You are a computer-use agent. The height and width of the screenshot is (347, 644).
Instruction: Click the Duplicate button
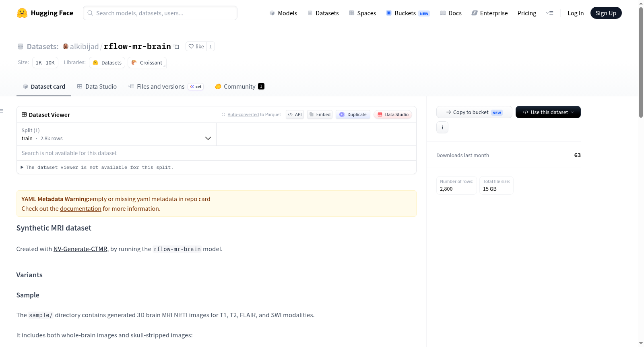(x=353, y=114)
